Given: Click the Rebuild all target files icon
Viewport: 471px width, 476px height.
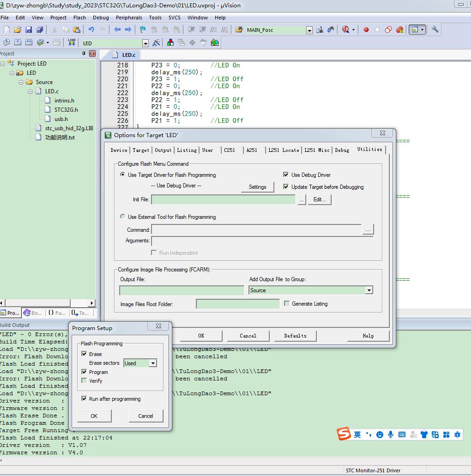Looking at the screenshot, I should pyautogui.click(x=29, y=42).
